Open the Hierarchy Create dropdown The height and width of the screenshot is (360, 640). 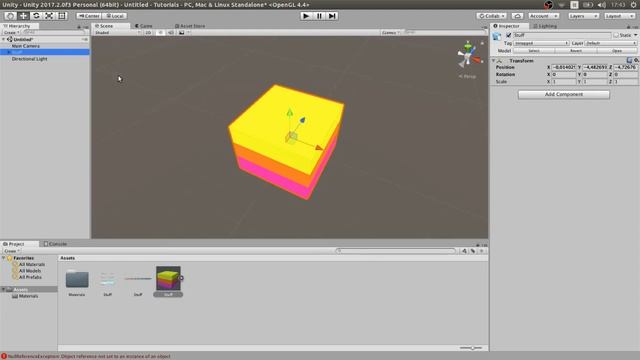click(x=11, y=32)
